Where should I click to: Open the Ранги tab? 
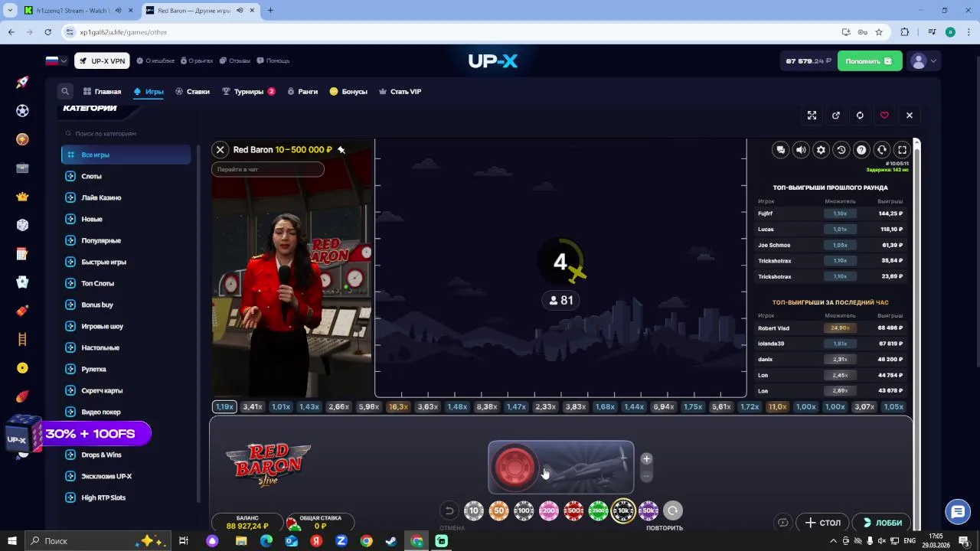pyautogui.click(x=302, y=92)
